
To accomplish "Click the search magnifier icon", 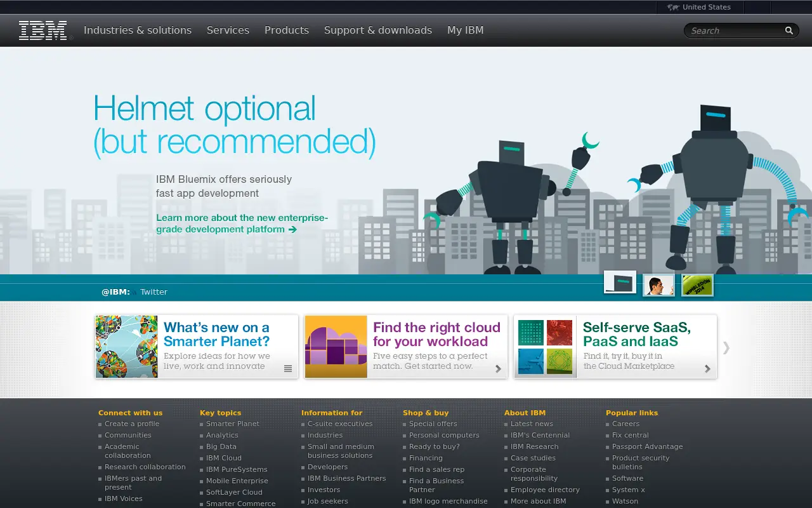I will click(789, 30).
